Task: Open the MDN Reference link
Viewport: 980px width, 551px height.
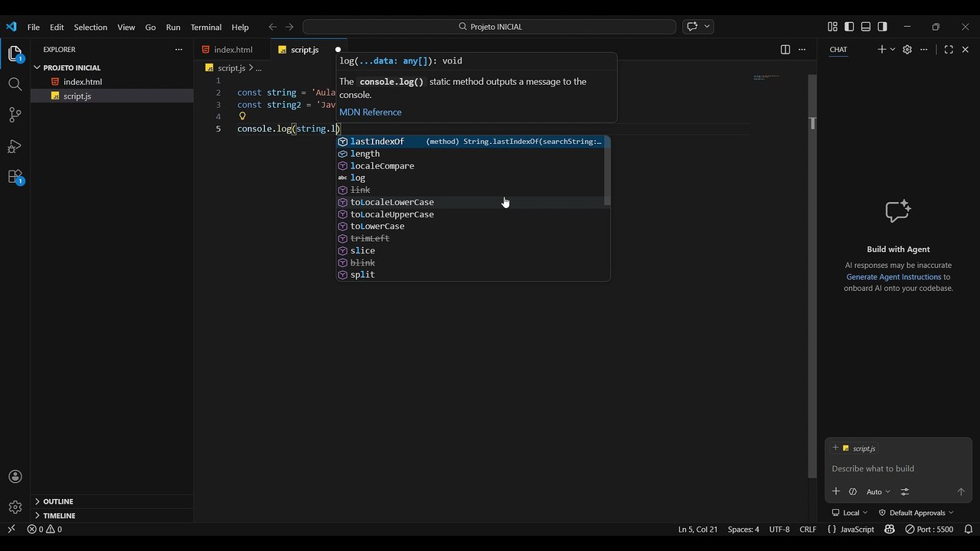Action: pos(371,112)
